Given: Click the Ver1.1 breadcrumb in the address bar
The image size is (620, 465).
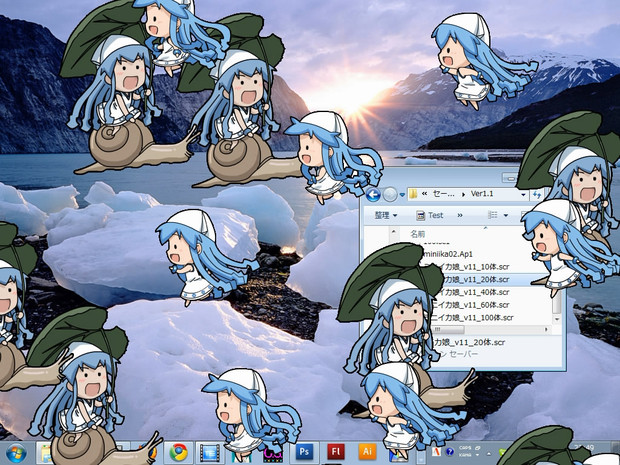Looking at the screenshot, I should pos(482,194).
